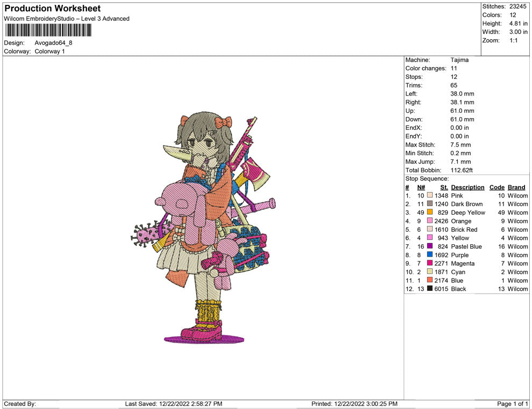Viewport: 532px width, 409px height.
Task: Click the 'Production Worksheet' title
Action: point(53,9)
